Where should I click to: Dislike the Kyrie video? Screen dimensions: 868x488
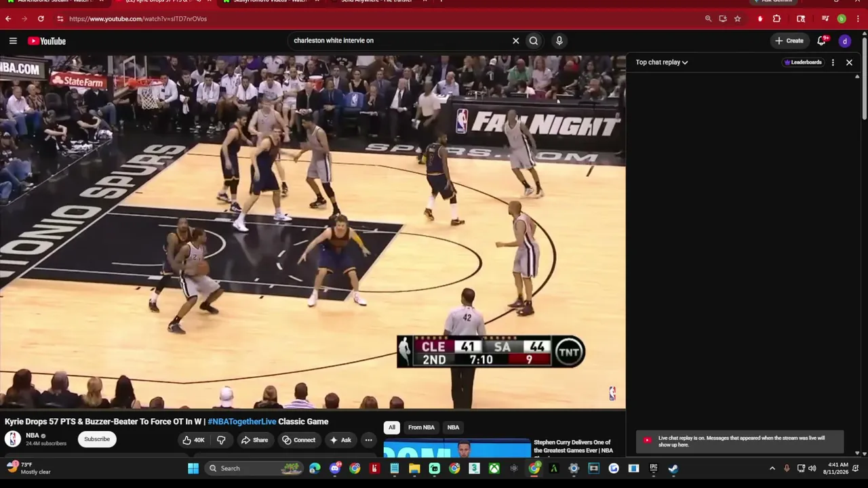221,440
